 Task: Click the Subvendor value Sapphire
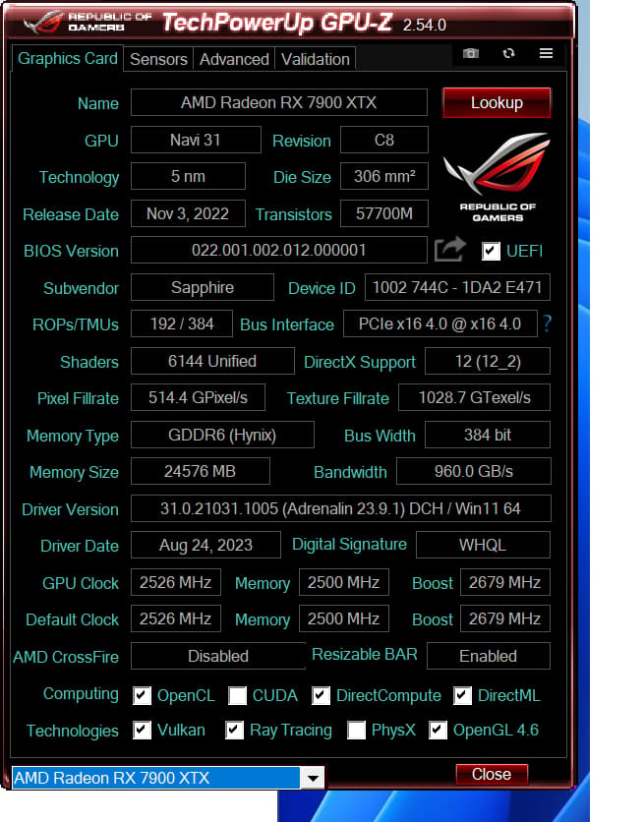pyautogui.click(x=203, y=287)
